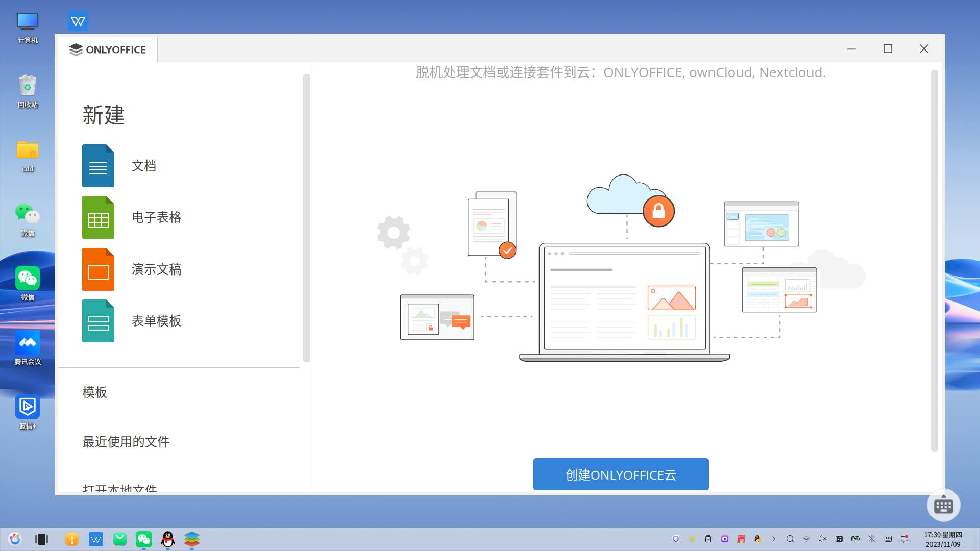Open QQ penguin from the taskbar
Image resolution: width=980 pixels, height=551 pixels.
pos(168,539)
